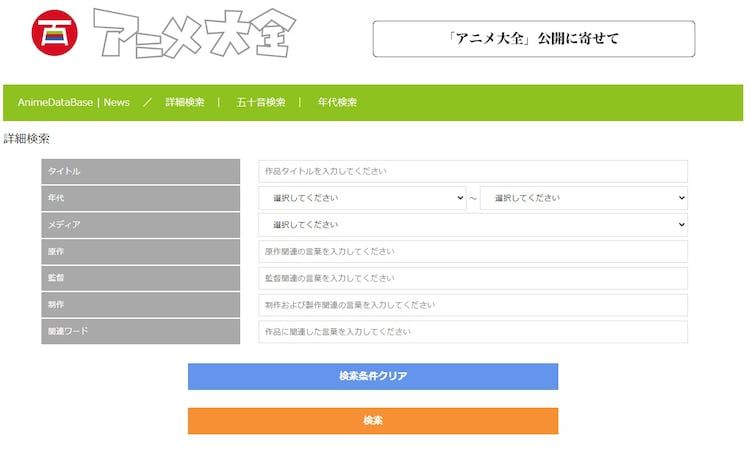Image resolution: width=750 pixels, height=463 pixels.
Task: Expand the starting 年代 dropdown
Action: coord(362,198)
